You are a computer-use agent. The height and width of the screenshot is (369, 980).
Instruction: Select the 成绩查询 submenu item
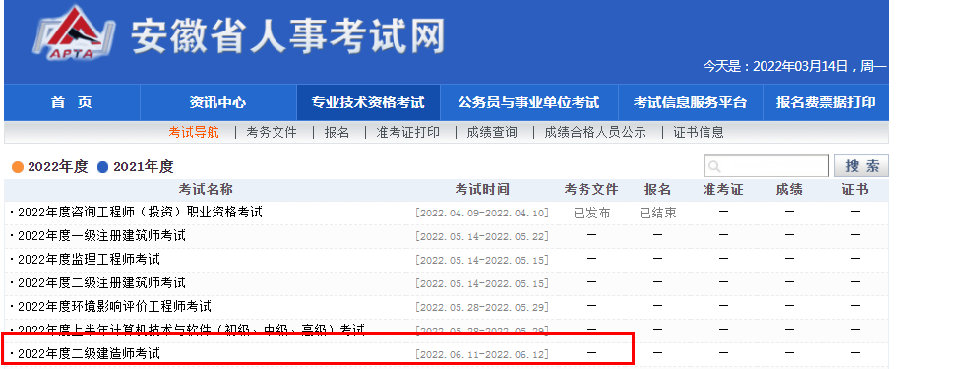coord(492,133)
